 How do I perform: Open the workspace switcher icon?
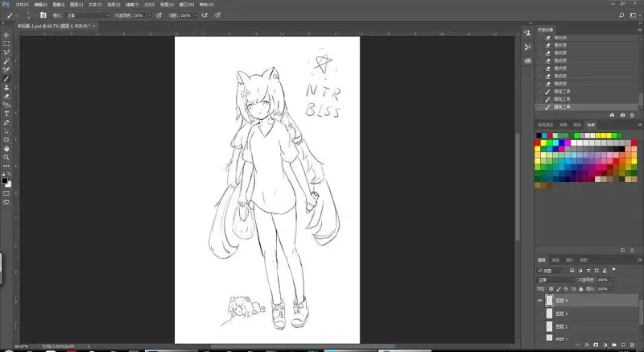coord(633,15)
